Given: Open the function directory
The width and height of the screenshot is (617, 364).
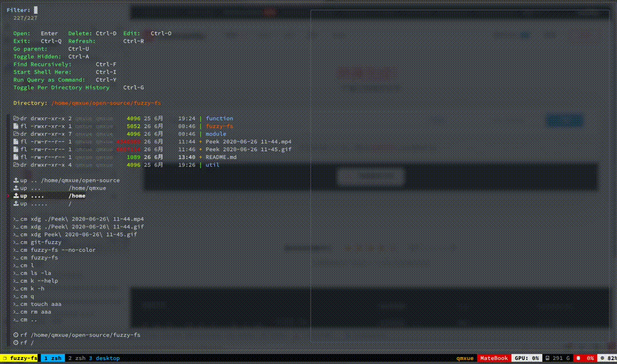Looking at the screenshot, I should point(219,118).
